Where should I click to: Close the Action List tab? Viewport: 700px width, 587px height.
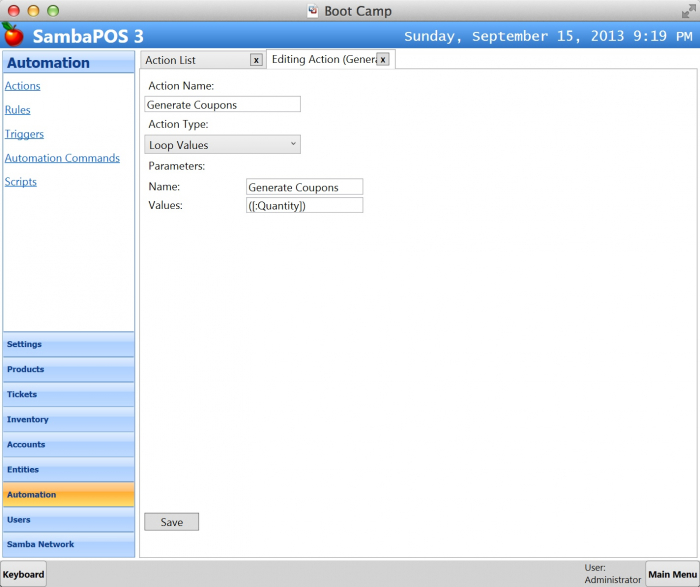[x=256, y=60]
